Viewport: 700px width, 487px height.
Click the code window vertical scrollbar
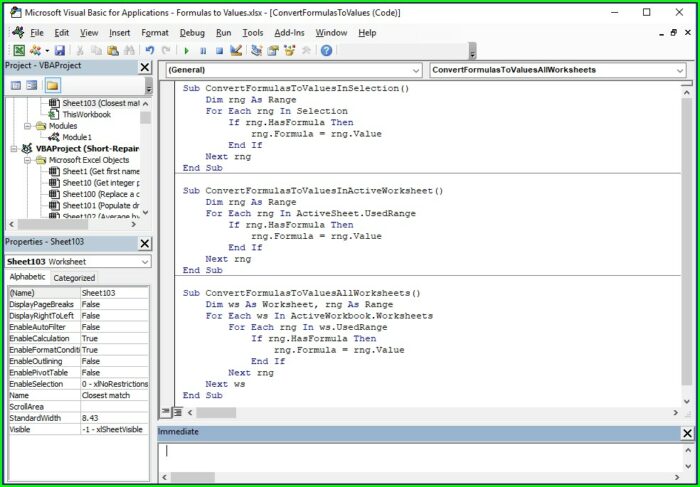[687, 242]
